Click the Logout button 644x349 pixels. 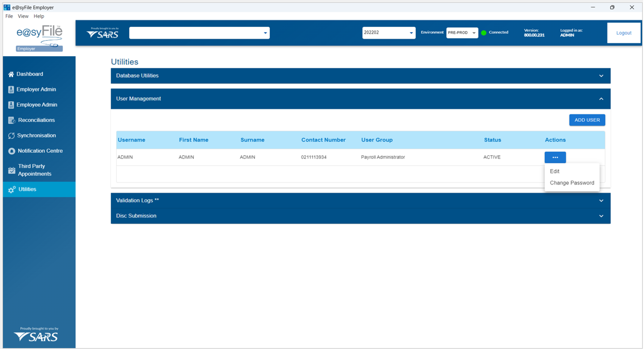[623, 33]
